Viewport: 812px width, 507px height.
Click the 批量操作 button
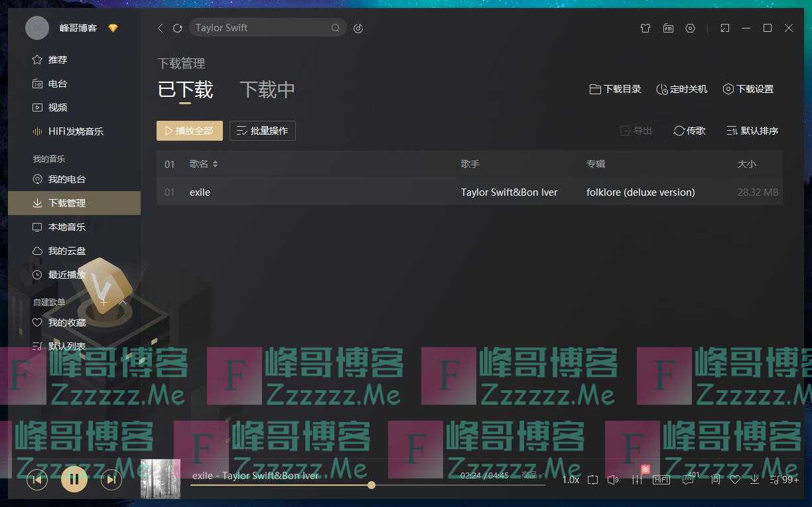point(262,131)
